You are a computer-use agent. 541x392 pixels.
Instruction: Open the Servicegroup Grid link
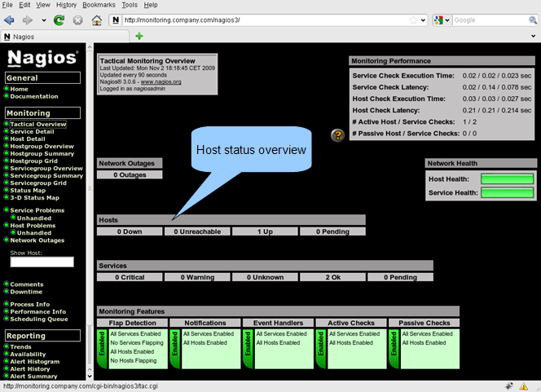click(x=38, y=183)
